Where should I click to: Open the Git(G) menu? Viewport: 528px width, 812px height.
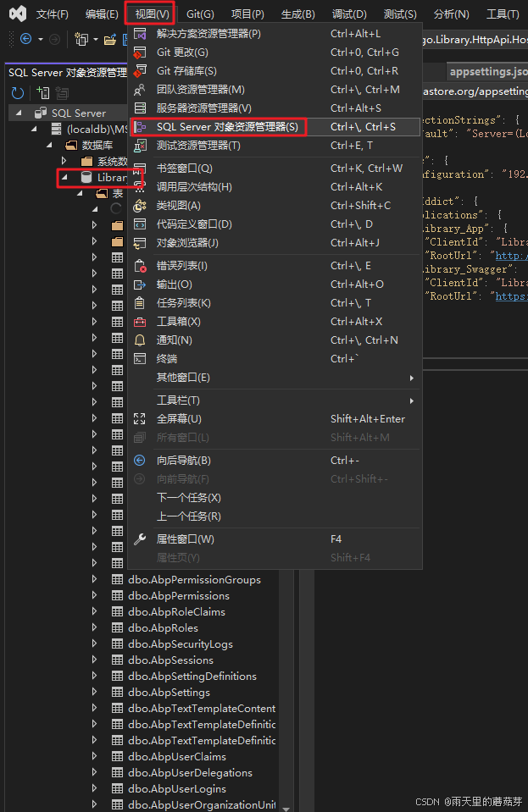[200, 14]
